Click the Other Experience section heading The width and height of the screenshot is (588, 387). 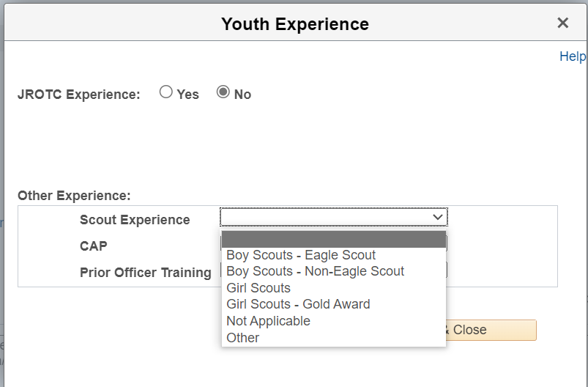point(74,196)
